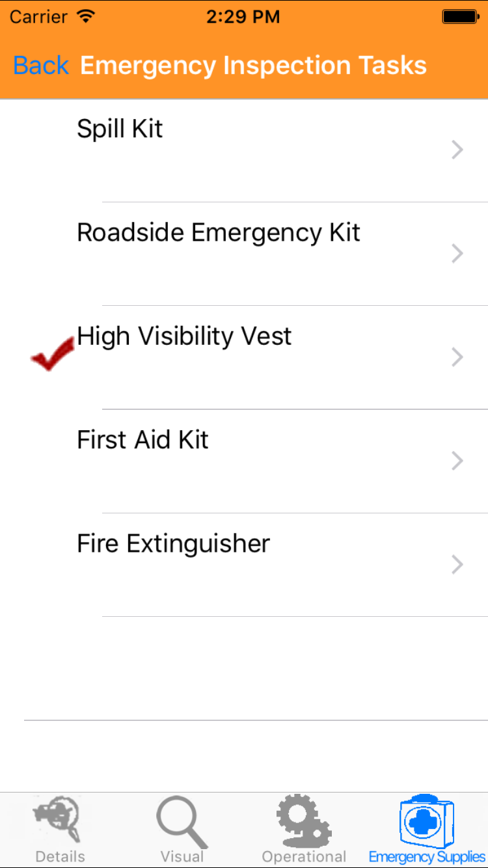Switch to the Operational tab label
The image size is (488, 868).
[x=304, y=856]
